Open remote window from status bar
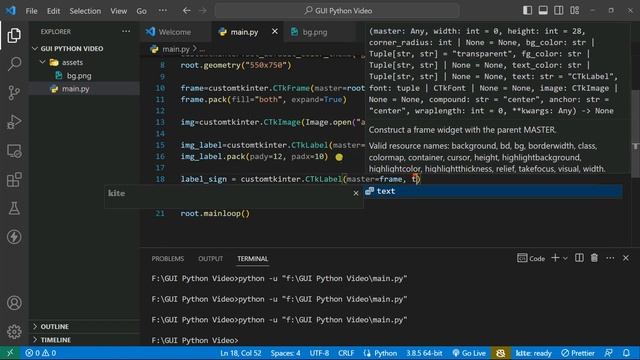This screenshot has height=360, width=640. click(10, 353)
